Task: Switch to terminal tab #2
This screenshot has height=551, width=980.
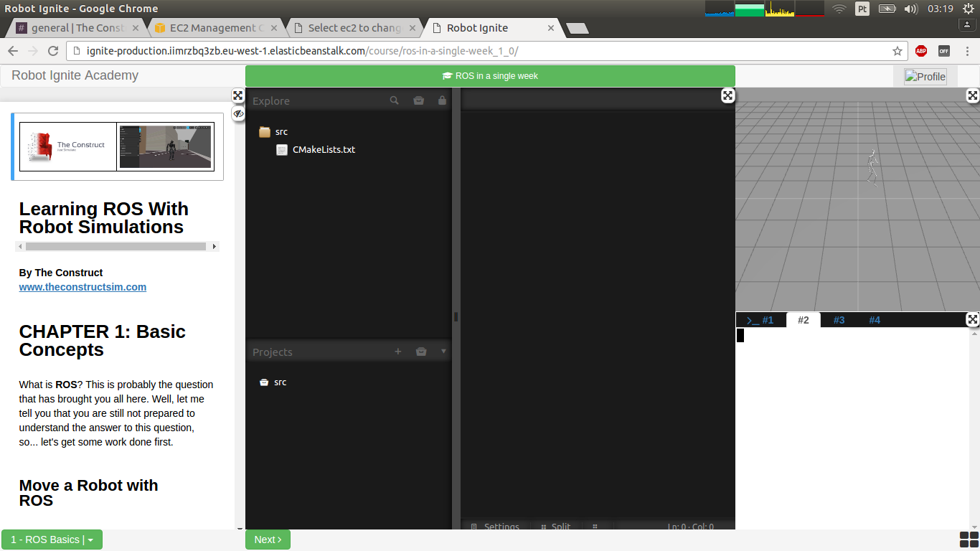Action: pos(804,320)
